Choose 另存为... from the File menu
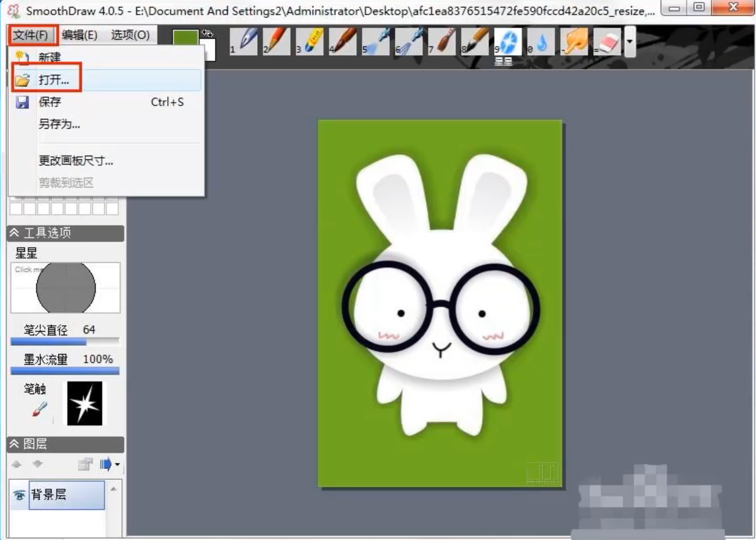Screen dimensions: 756x540 [59, 124]
